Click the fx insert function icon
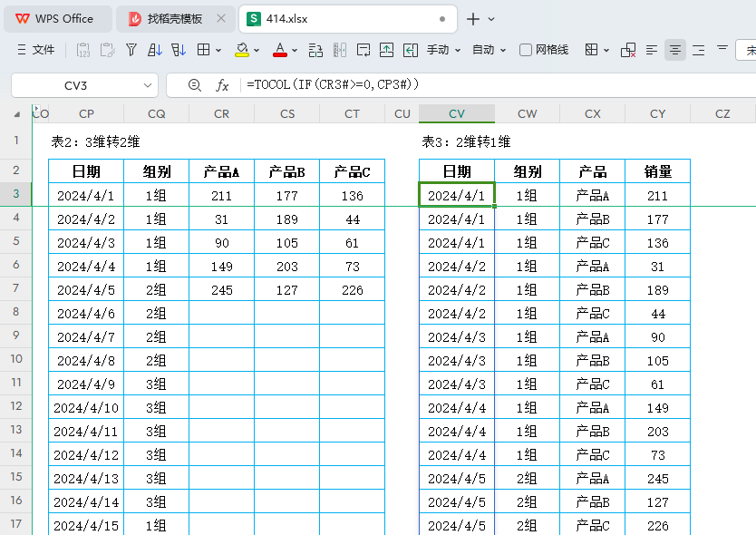The image size is (756, 535). click(222, 85)
